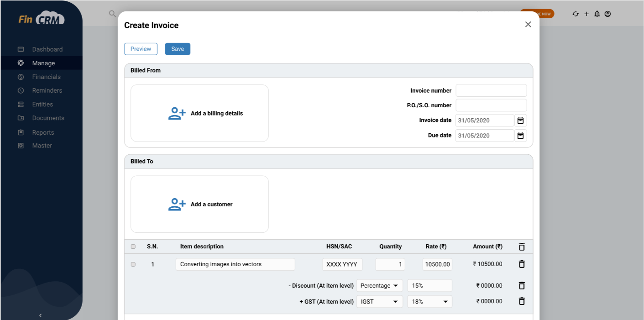Open quick-create with the plus icon
The image size is (644, 320).
pos(586,14)
